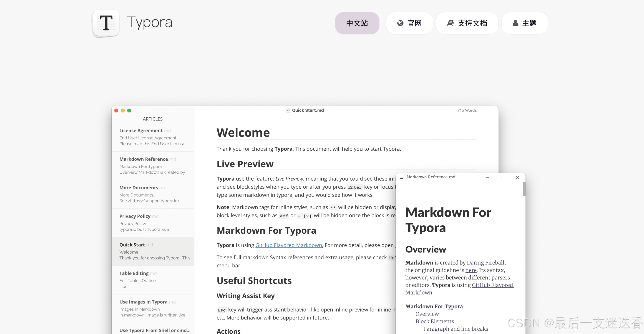This screenshot has height=334, width=644.
Task: Click the Typora site title text
Action: (149, 22)
